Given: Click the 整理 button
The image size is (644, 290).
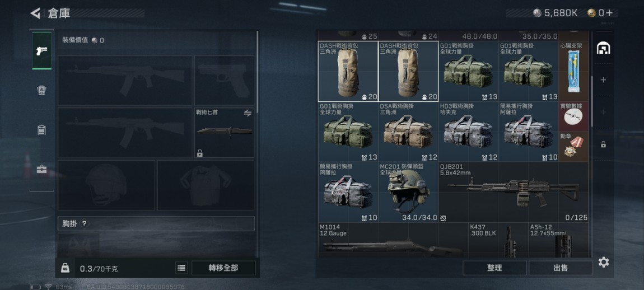Looking at the screenshot, I should coord(494,268).
